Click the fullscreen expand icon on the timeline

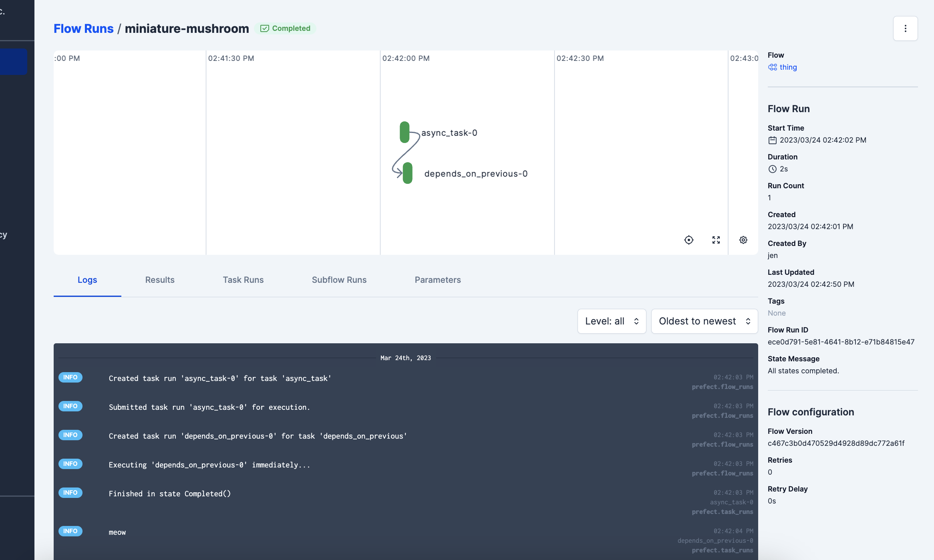pos(716,240)
